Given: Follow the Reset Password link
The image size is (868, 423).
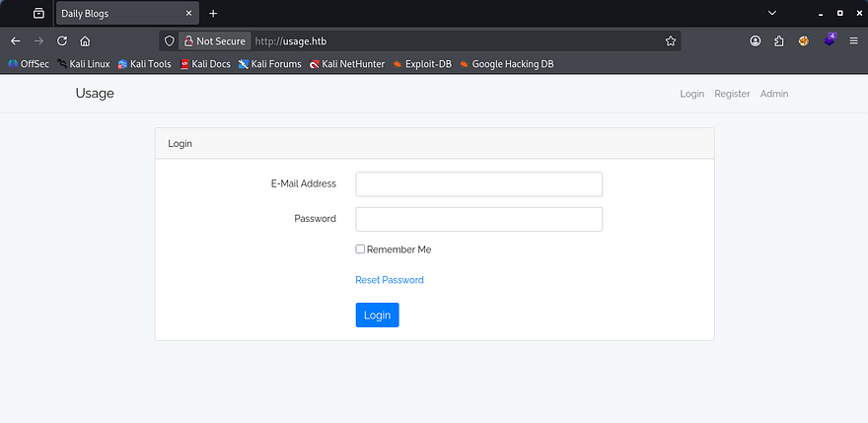Looking at the screenshot, I should click(x=390, y=280).
